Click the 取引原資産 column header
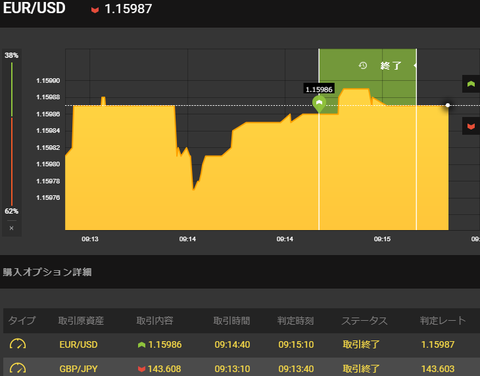This screenshot has width=480, height=376. [x=81, y=321]
